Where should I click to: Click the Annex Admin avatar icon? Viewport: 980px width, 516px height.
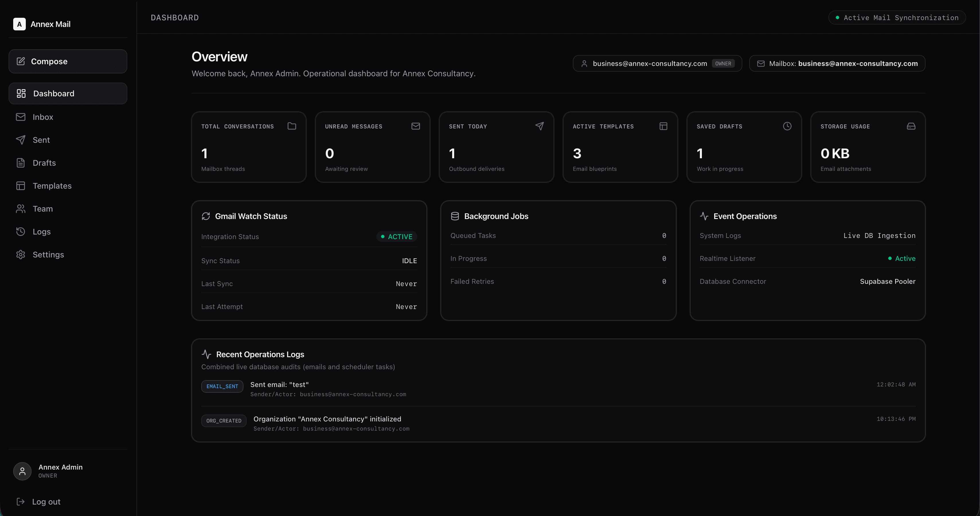pyautogui.click(x=22, y=471)
